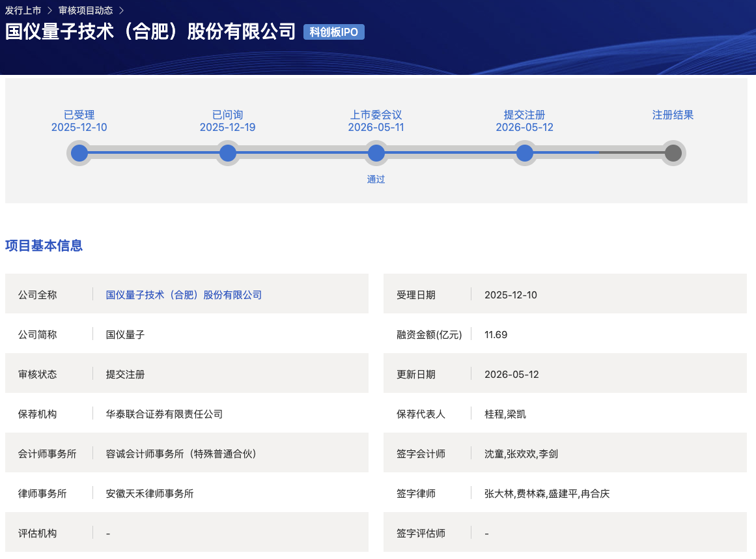This screenshot has height=559, width=756.
Task: Click the 项目基本信息 section heading
Action: click(x=44, y=246)
